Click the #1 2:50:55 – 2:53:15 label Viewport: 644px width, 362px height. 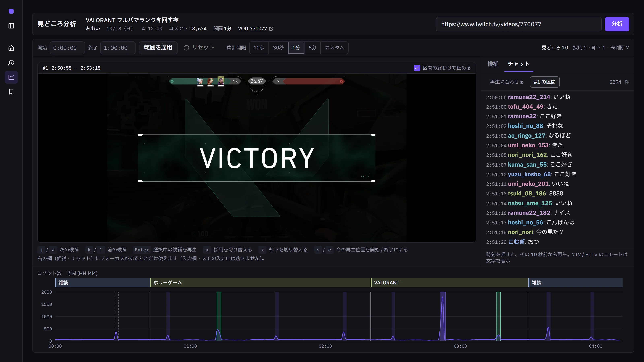(71, 68)
